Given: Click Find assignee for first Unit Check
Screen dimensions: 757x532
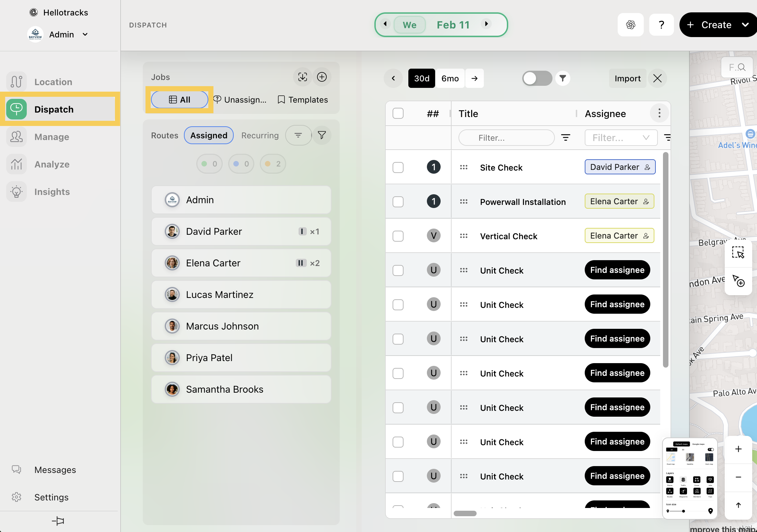Looking at the screenshot, I should tap(617, 270).
